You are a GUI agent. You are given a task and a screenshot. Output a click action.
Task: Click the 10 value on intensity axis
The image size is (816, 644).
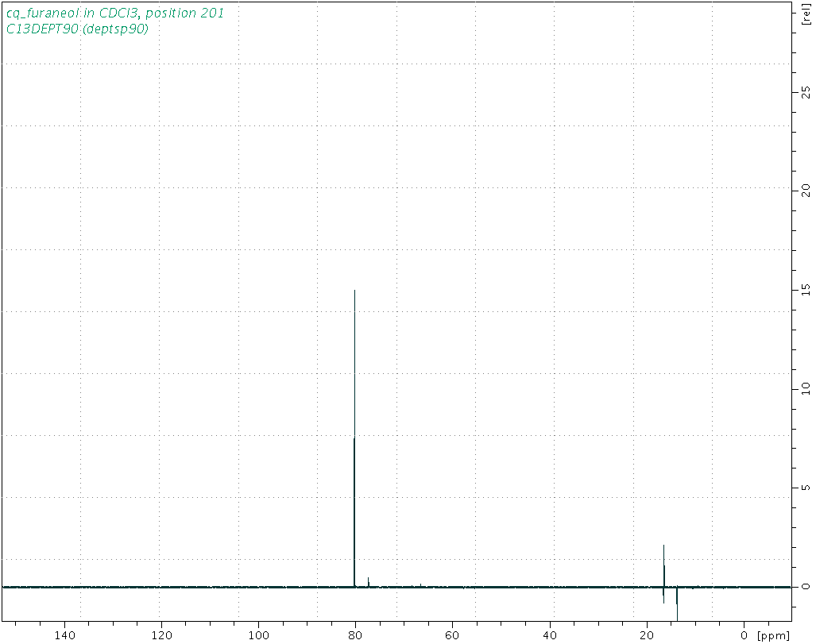pyautogui.click(x=806, y=388)
